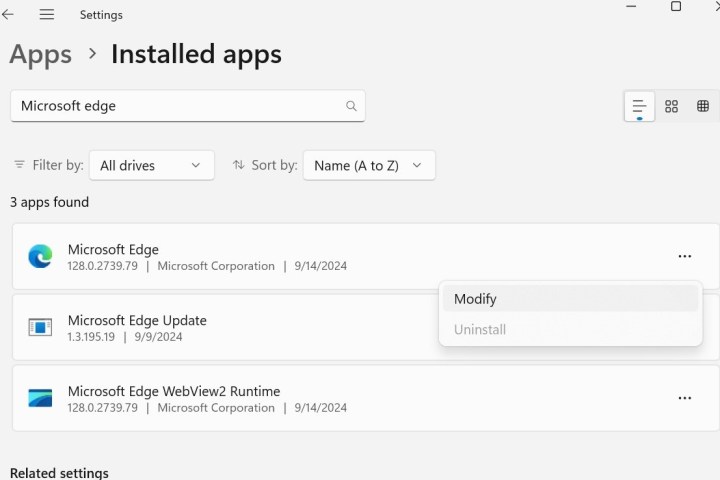Image resolution: width=720 pixels, height=480 pixels.
Task: Open the hamburger navigation menu
Action: 46,15
